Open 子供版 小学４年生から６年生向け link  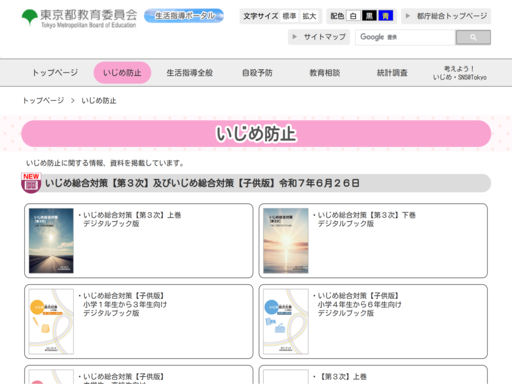(x=359, y=304)
